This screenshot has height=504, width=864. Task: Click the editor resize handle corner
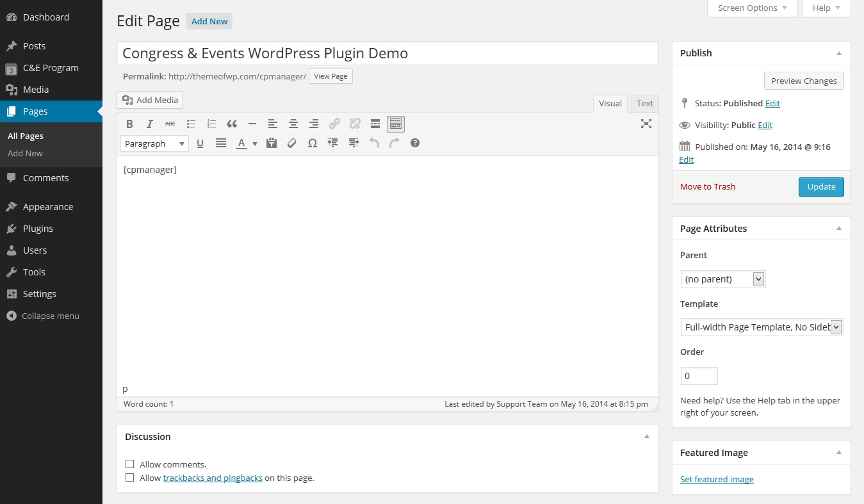tap(655, 408)
